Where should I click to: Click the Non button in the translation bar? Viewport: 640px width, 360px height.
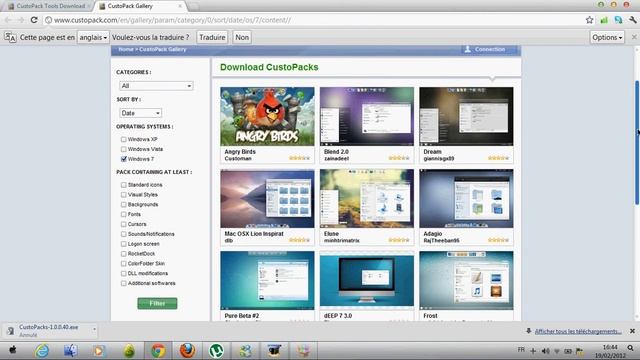[x=242, y=37]
